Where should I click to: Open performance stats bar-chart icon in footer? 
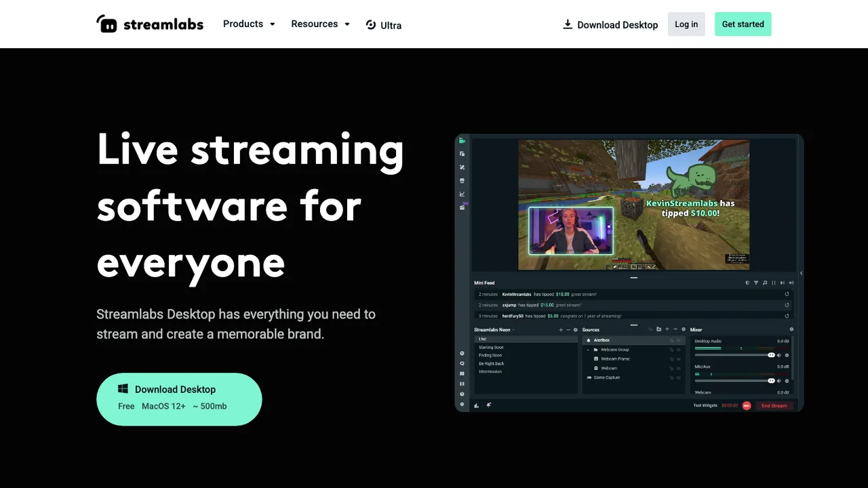pyautogui.click(x=476, y=405)
